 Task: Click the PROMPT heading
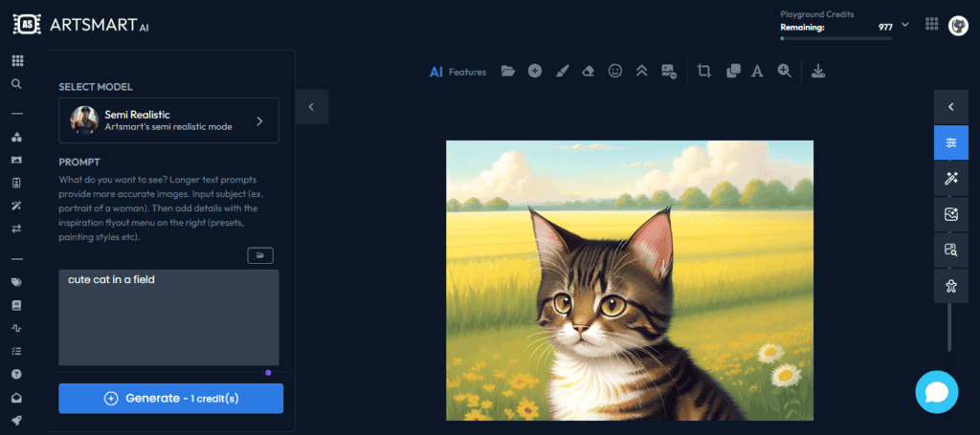coord(79,163)
